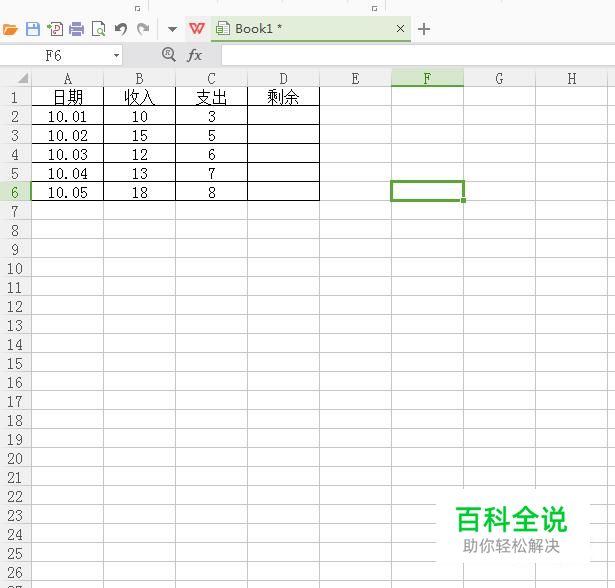
Task: Select the cell labeled 剩余
Action: coord(284,97)
